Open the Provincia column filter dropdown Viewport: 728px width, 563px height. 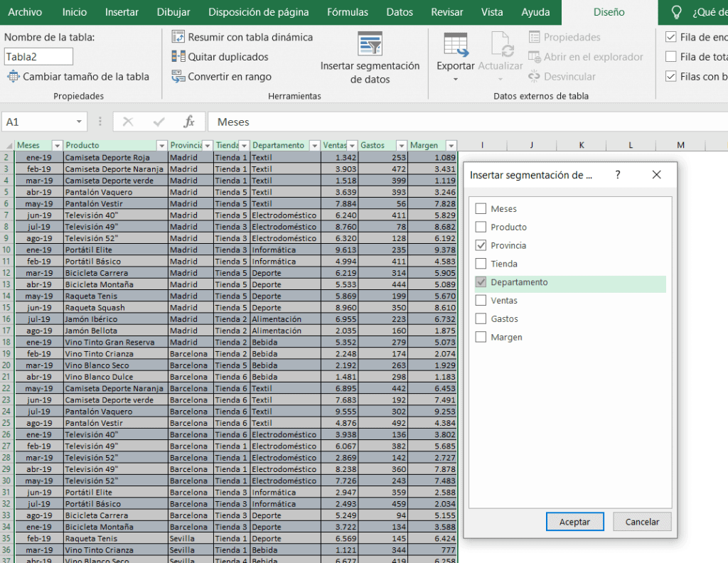208,146
